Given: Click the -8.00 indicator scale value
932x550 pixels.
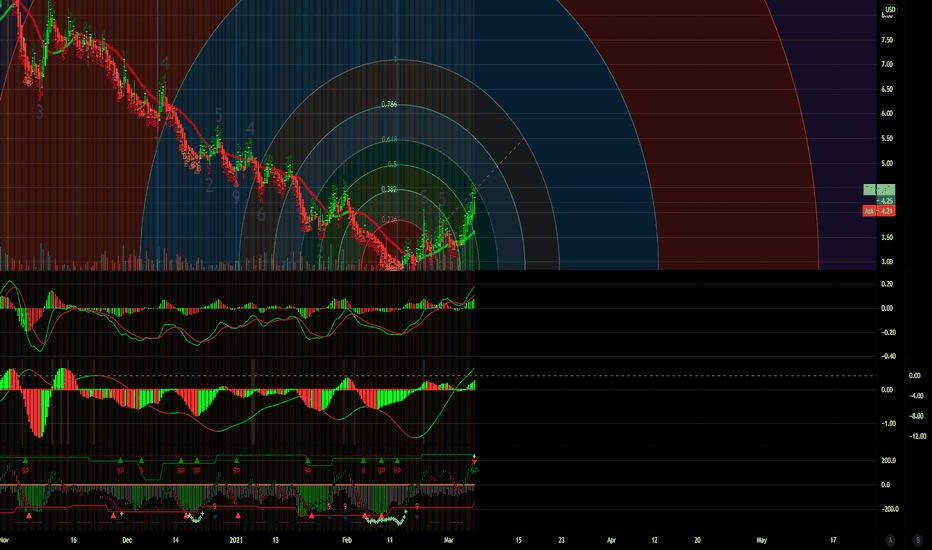Looking at the screenshot, I should tap(917, 416).
